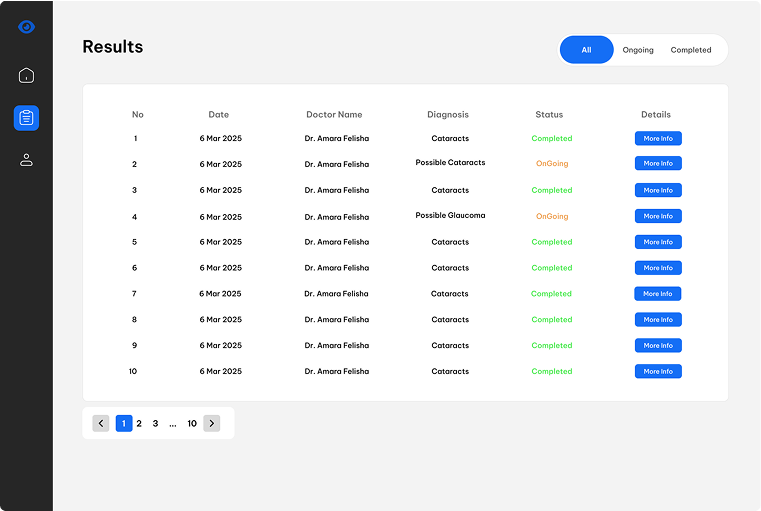This screenshot has height=511, width=761.
Task: Open More Info for result 8
Action: 658,319
